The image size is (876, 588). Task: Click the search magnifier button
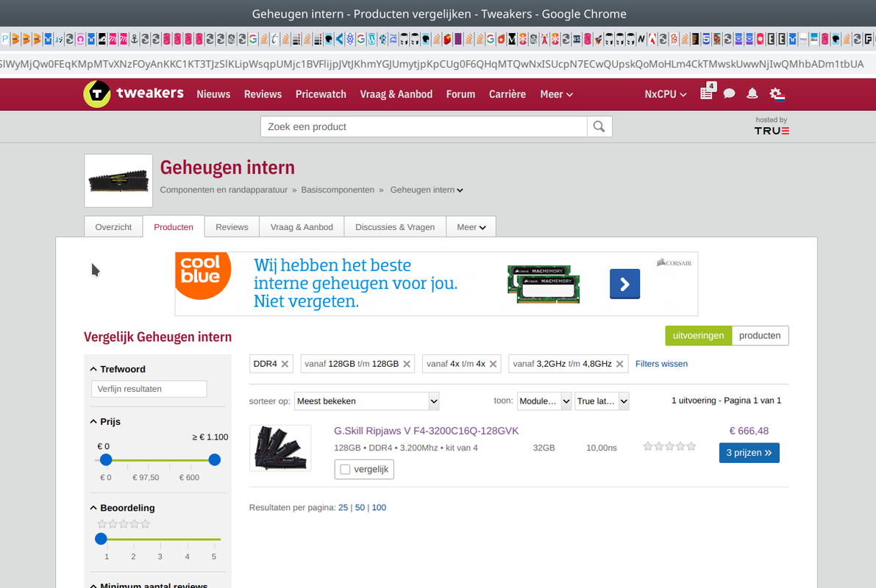[599, 126]
